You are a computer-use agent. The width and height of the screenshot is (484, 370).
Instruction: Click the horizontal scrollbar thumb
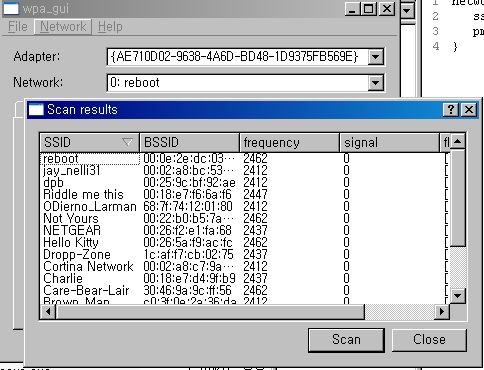tap(210, 312)
